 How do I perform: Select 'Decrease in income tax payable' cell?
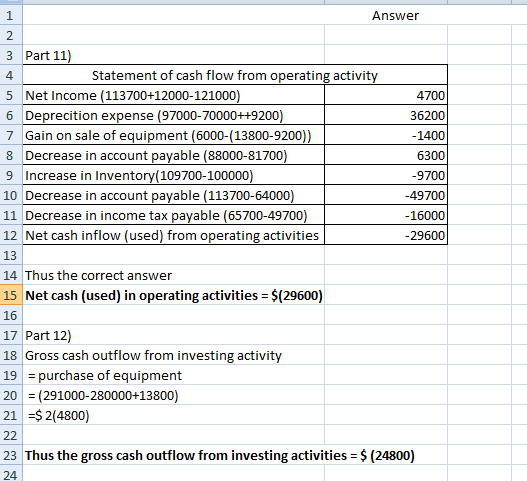pos(173,215)
